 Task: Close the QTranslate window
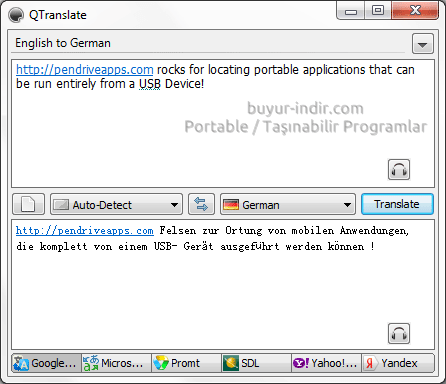(415, 11)
